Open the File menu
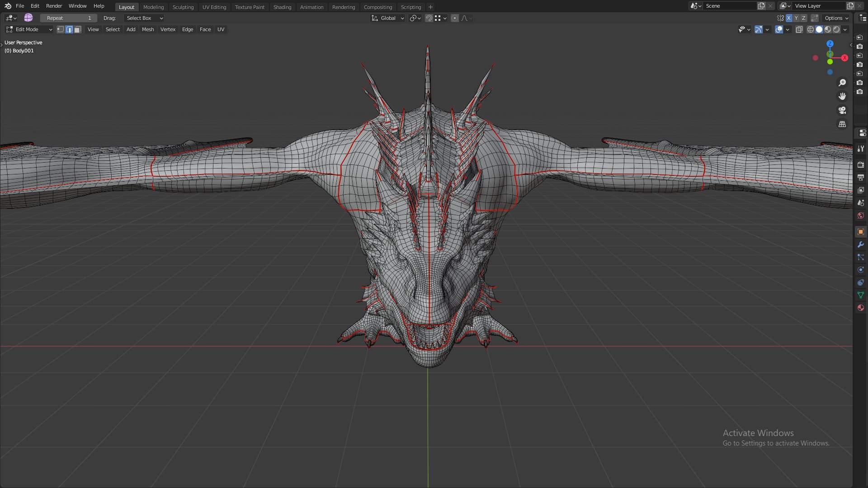Image resolution: width=868 pixels, height=488 pixels. [20, 6]
